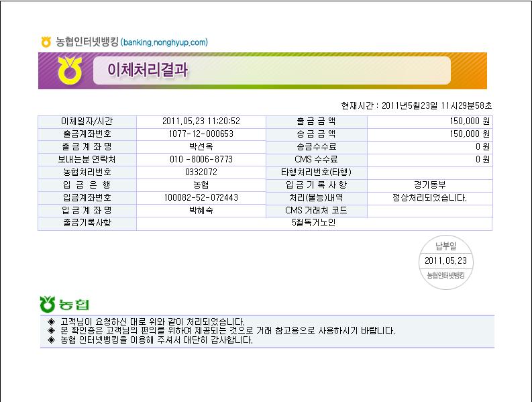Screen dimensions: 532x402
Task: Click the yellow Nonghyup emblem in the banner
Action: 70,70
